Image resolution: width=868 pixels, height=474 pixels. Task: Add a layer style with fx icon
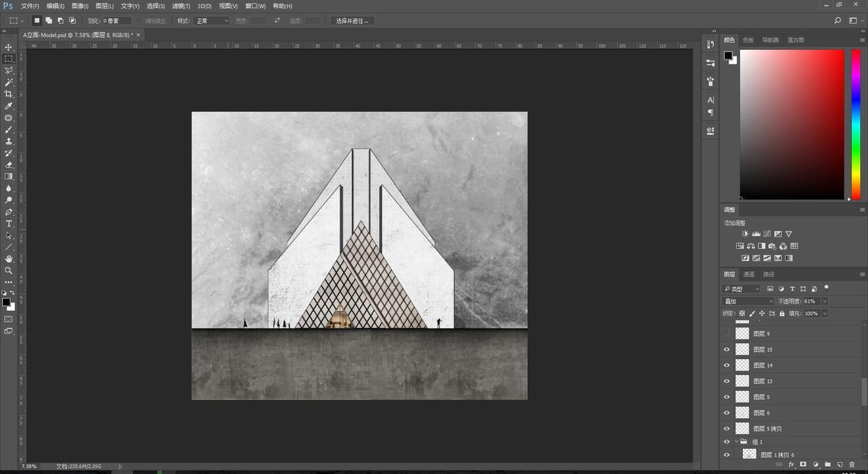791,464
